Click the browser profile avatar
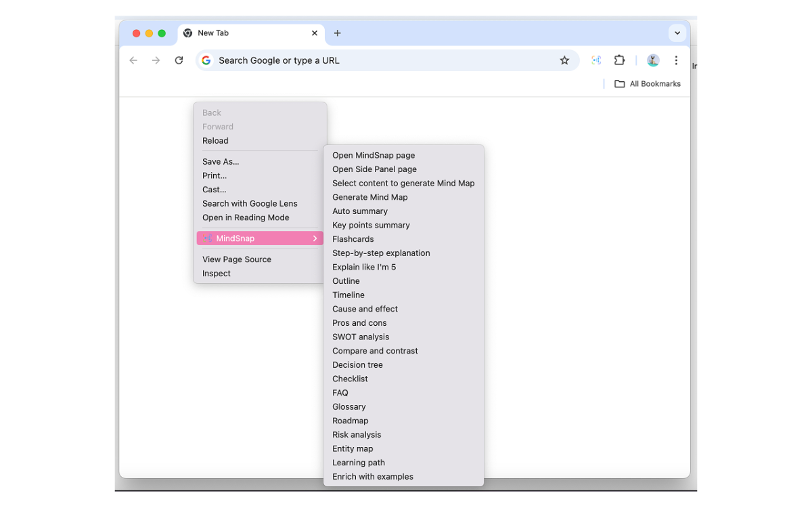Viewport: 812px width, 508px height. [x=652, y=60]
